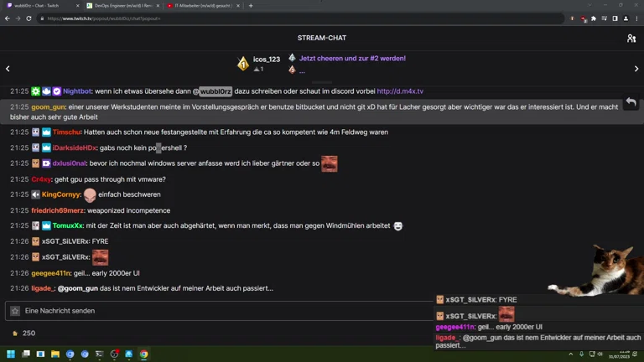644x362 pixels.
Task: Expand the leaderboard via ellipsis under cheer prompt
Action: coord(302,70)
